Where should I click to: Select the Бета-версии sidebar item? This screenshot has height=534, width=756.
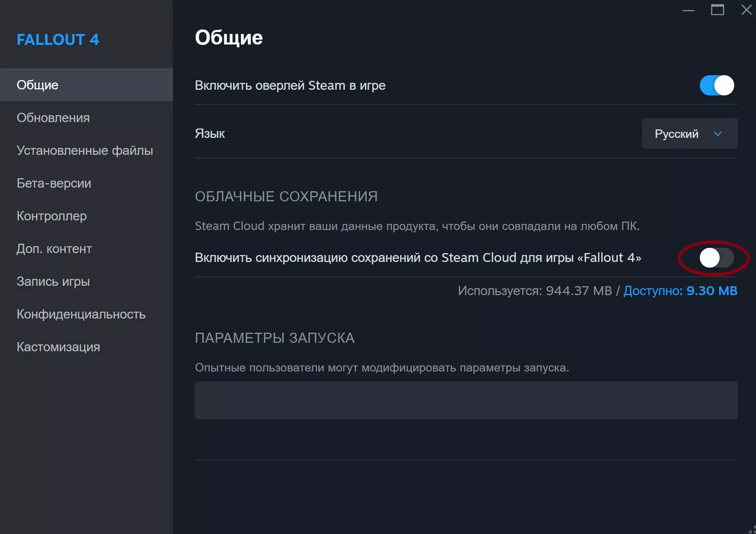[x=54, y=183]
